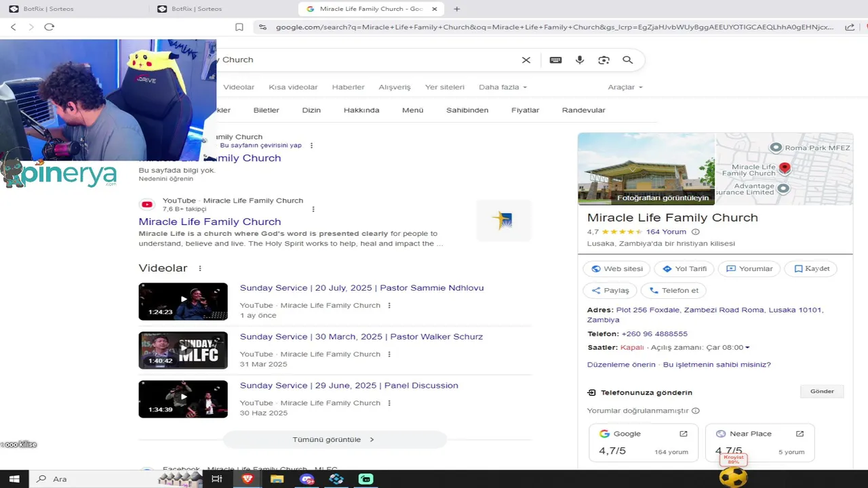868x488 pixels.
Task: Click YouTube favicon of the channel result
Action: (x=146, y=205)
